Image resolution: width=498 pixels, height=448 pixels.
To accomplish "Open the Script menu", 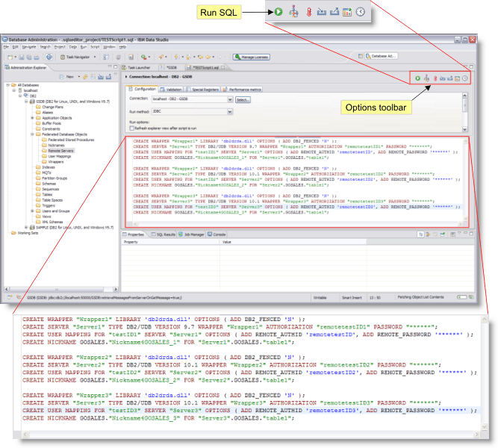I will pyautogui.click(x=95, y=47).
